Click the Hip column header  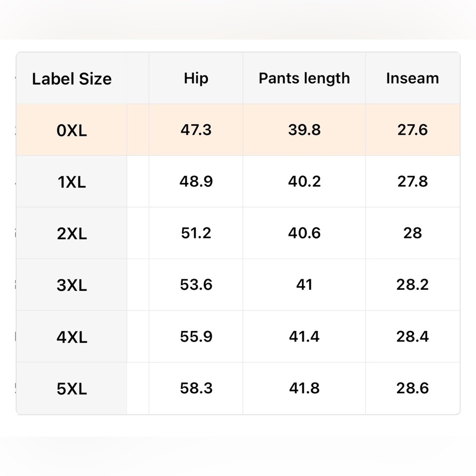(196, 79)
